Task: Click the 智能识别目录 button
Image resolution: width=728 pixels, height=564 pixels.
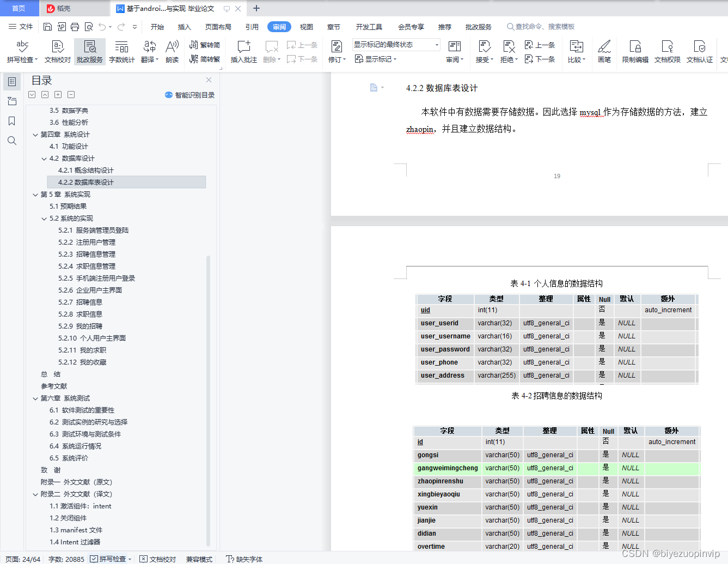Action: [x=189, y=95]
